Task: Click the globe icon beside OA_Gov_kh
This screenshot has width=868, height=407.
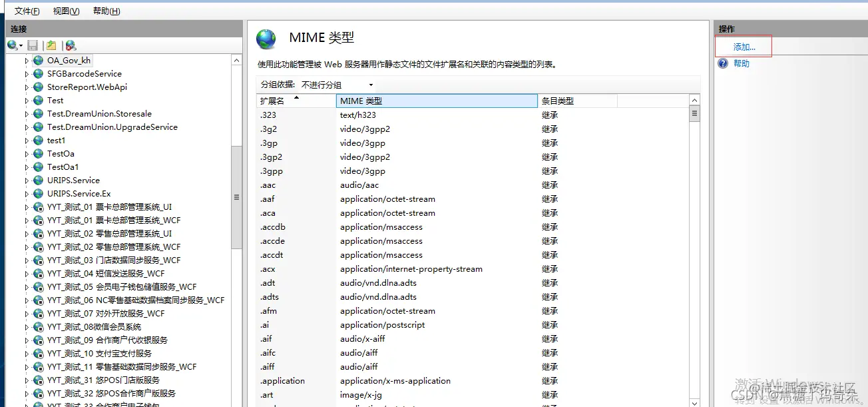Action: 38,60
